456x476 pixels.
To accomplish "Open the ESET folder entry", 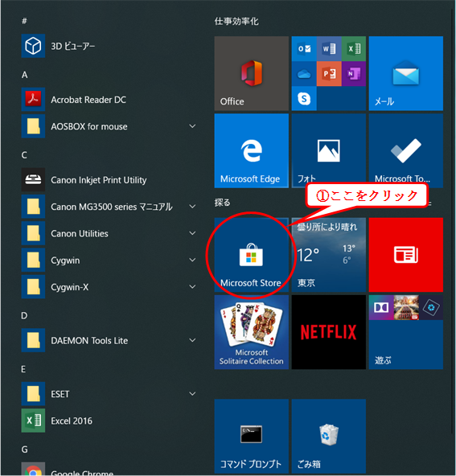I will point(109,394).
